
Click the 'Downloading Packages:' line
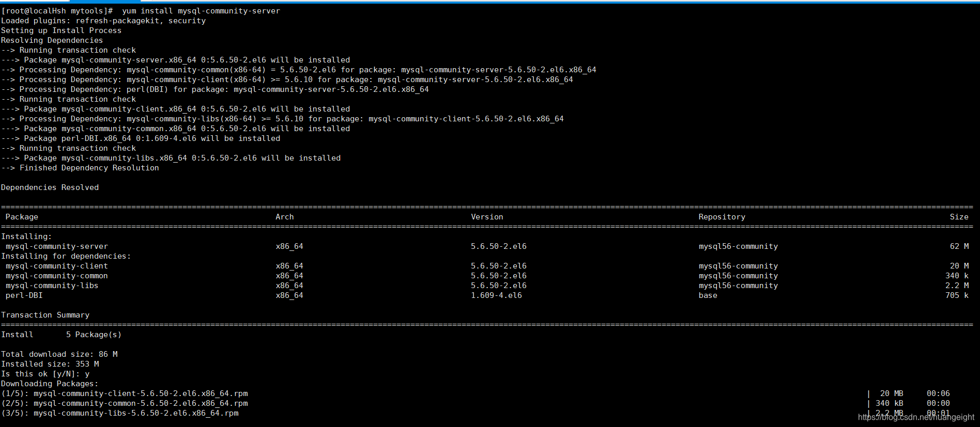click(x=50, y=384)
